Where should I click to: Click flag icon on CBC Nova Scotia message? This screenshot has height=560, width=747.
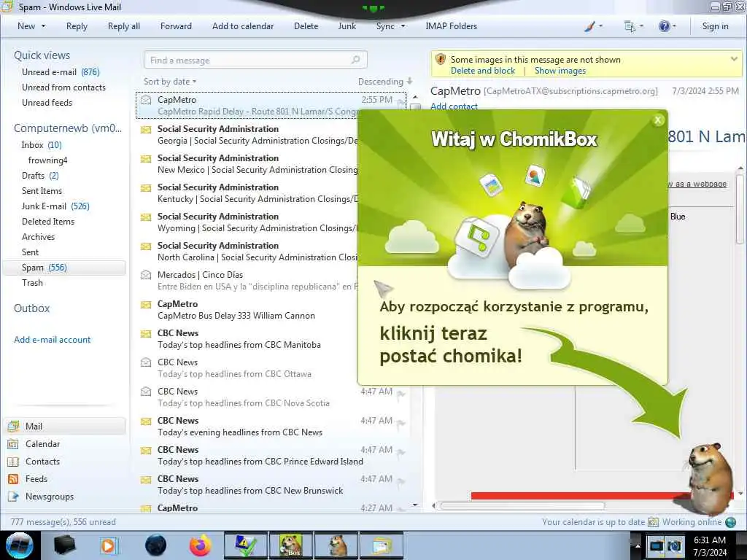pos(401,393)
